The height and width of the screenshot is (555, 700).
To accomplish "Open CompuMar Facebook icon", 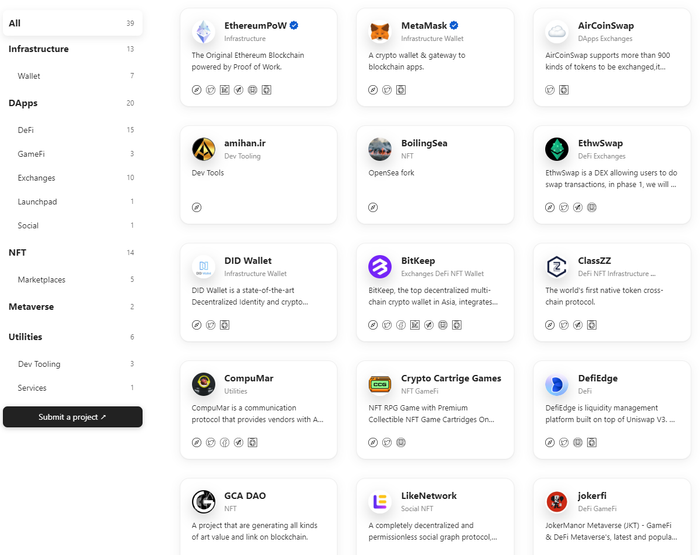I will point(225,442).
